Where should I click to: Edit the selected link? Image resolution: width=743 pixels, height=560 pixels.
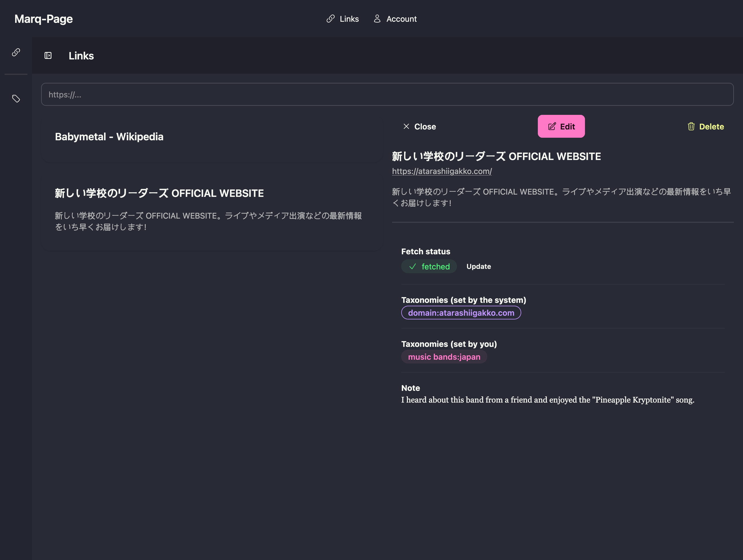[561, 127]
